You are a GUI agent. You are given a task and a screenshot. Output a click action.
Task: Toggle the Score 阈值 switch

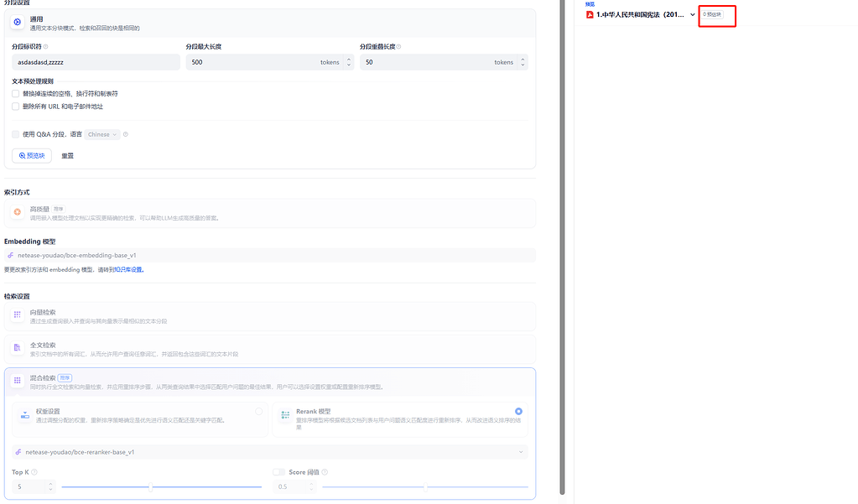(x=279, y=471)
